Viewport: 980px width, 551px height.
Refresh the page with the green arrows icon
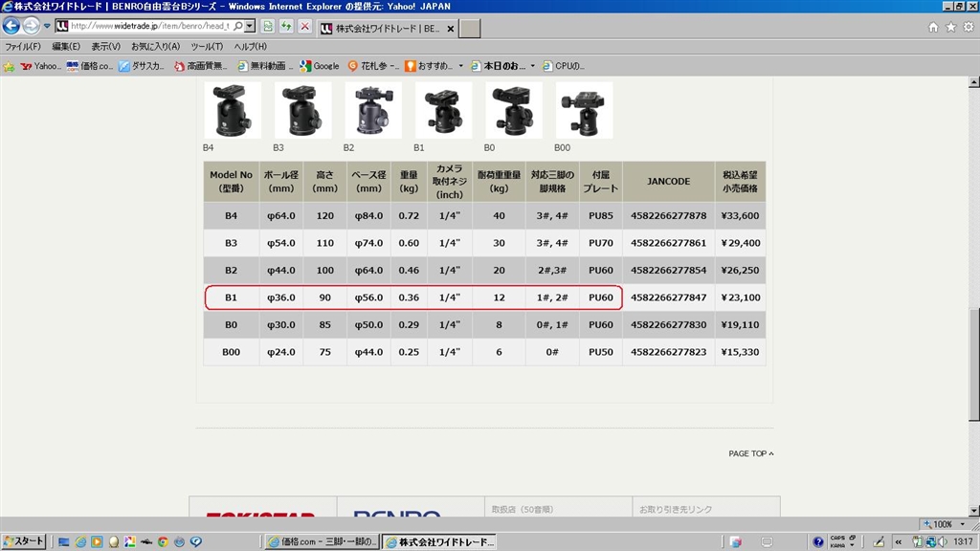286,26
